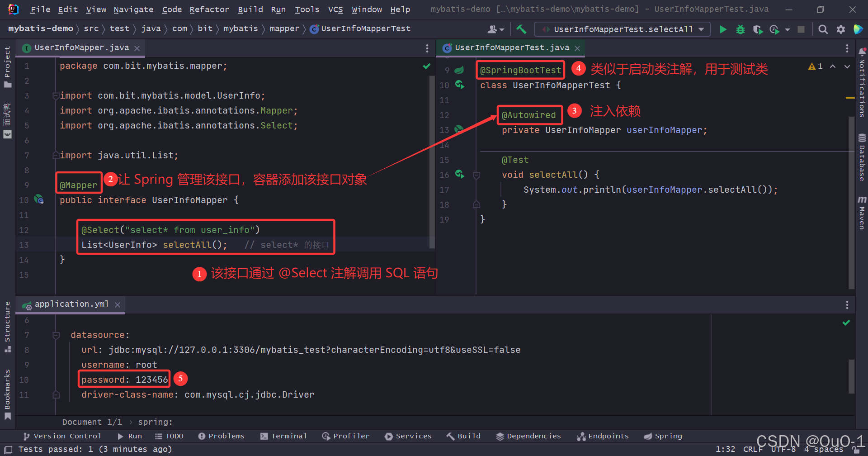Open the Refactor menu
868x456 pixels.
tap(209, 9)
